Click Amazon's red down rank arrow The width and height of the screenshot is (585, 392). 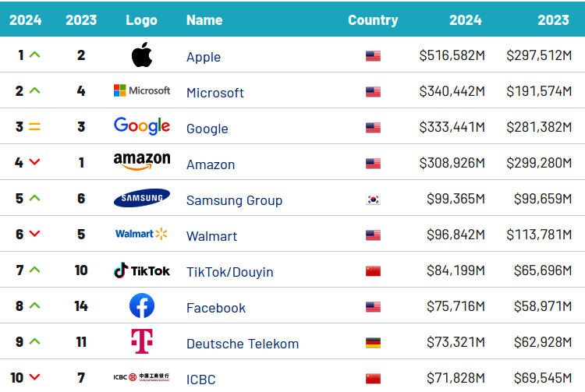pos(34,162)
